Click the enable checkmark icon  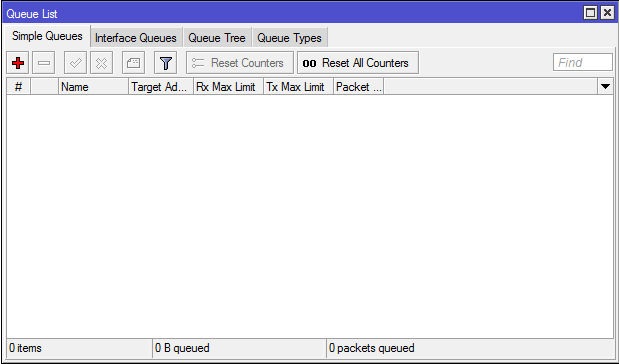[75, 63]
